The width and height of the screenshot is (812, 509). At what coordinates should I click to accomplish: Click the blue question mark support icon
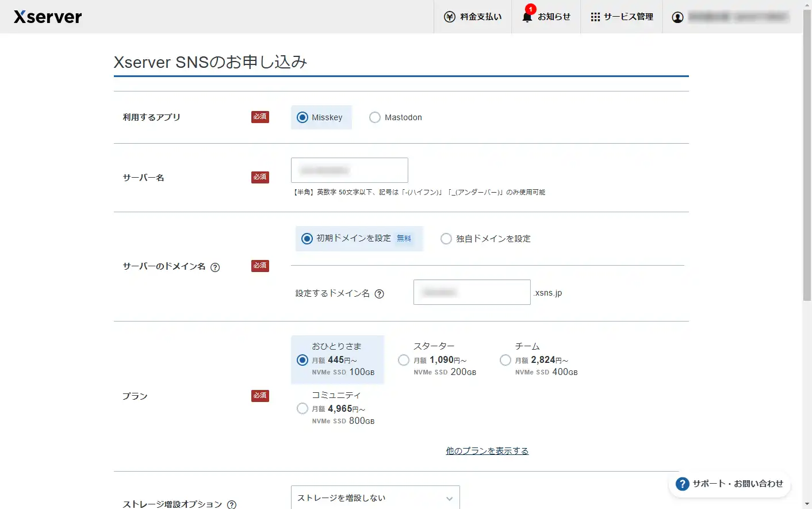point(682,484)
